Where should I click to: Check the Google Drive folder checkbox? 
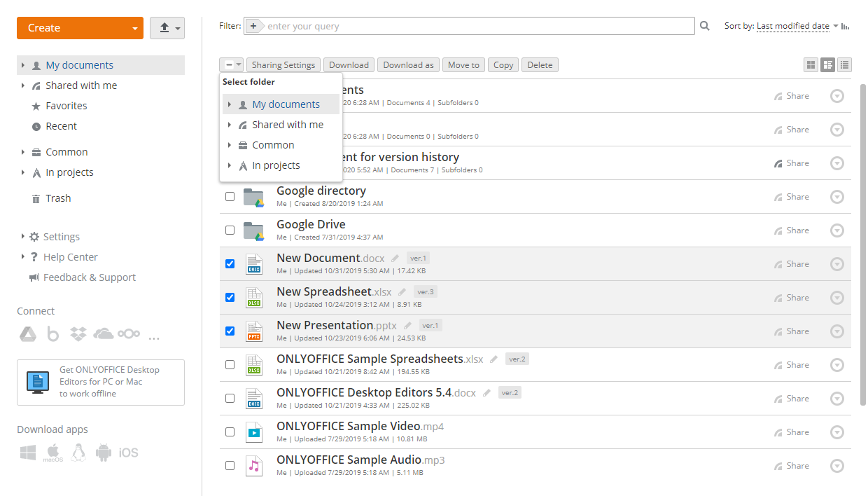[x=230, y=230]
